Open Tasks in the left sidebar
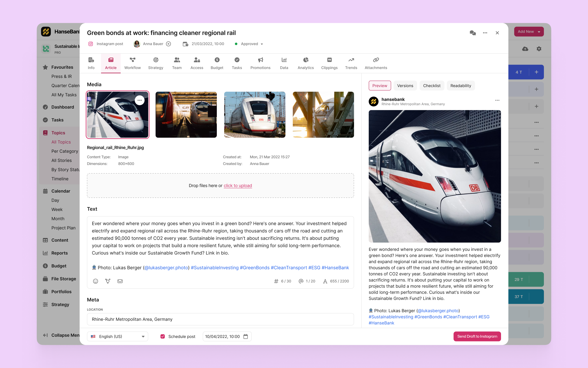The image size is (588, 368). 57,120
